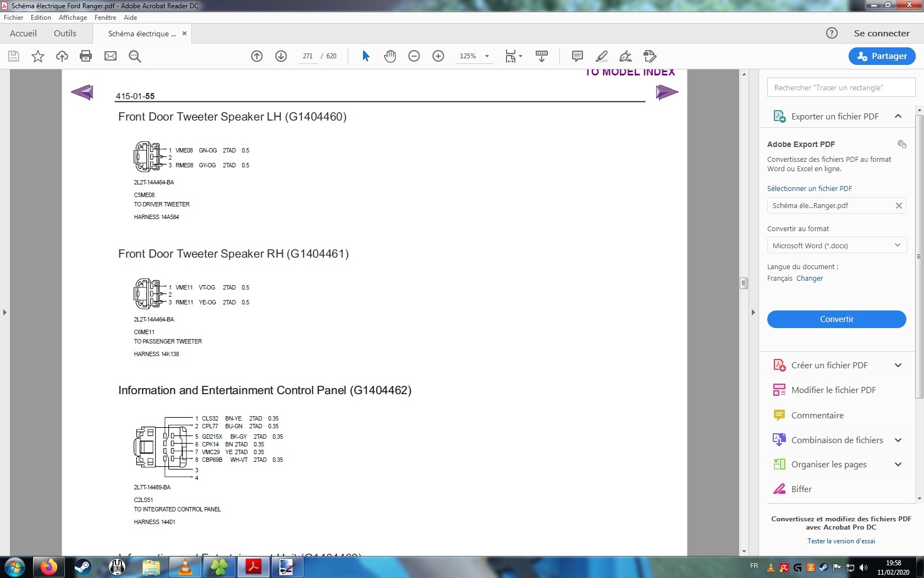Save the PDF with the floppy disk icon
This screenshot has width=924, height=578.
14,56
